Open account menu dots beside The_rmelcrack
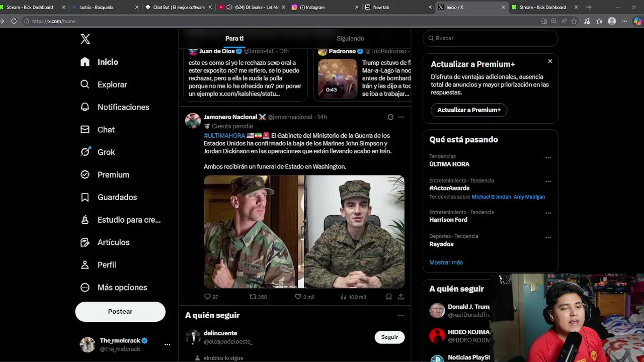Image resolution: width=644 pixels, height=362 pixels. [167, 344]
